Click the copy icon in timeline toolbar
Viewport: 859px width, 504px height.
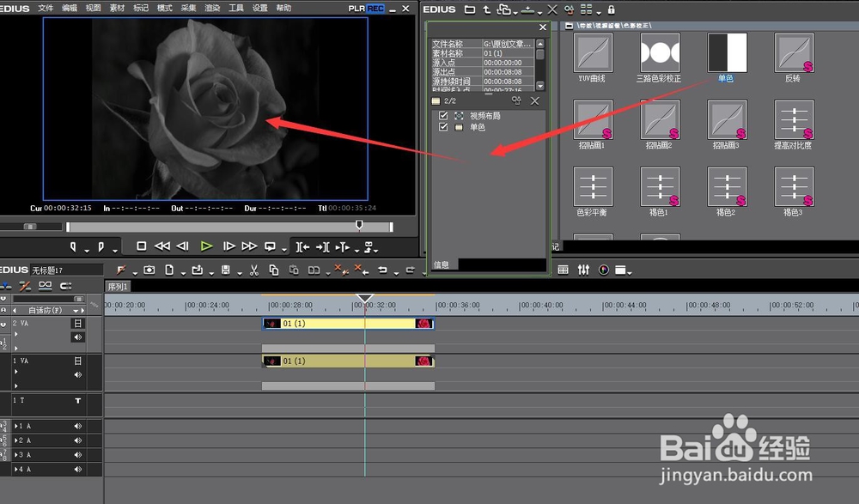[274, 270]
